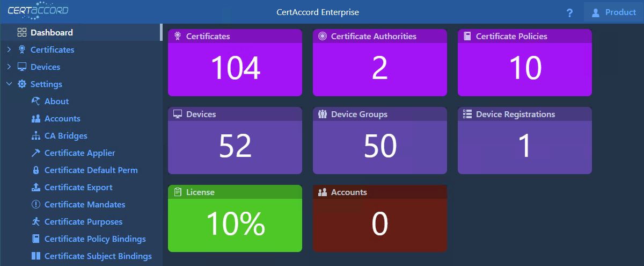Click the Accounts people icon in sidebar
Screen dimensions: 644x266
pos(36,118)
